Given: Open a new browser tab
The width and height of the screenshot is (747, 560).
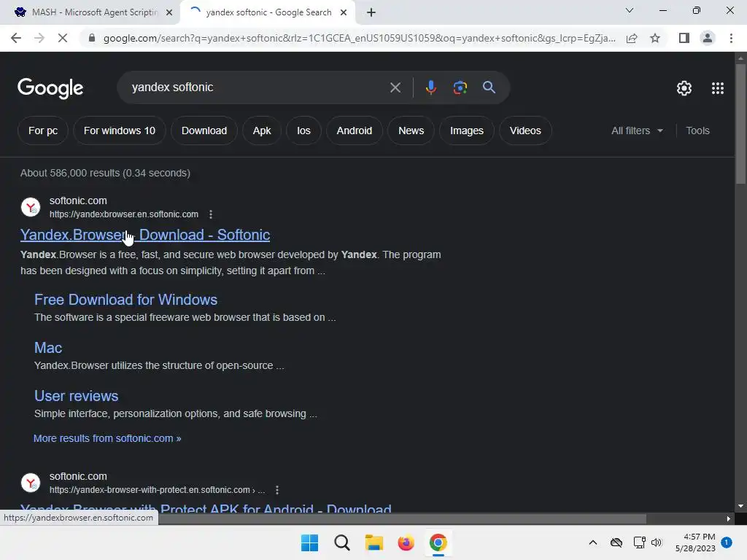Looking at the screenshot, I should 371,12.
